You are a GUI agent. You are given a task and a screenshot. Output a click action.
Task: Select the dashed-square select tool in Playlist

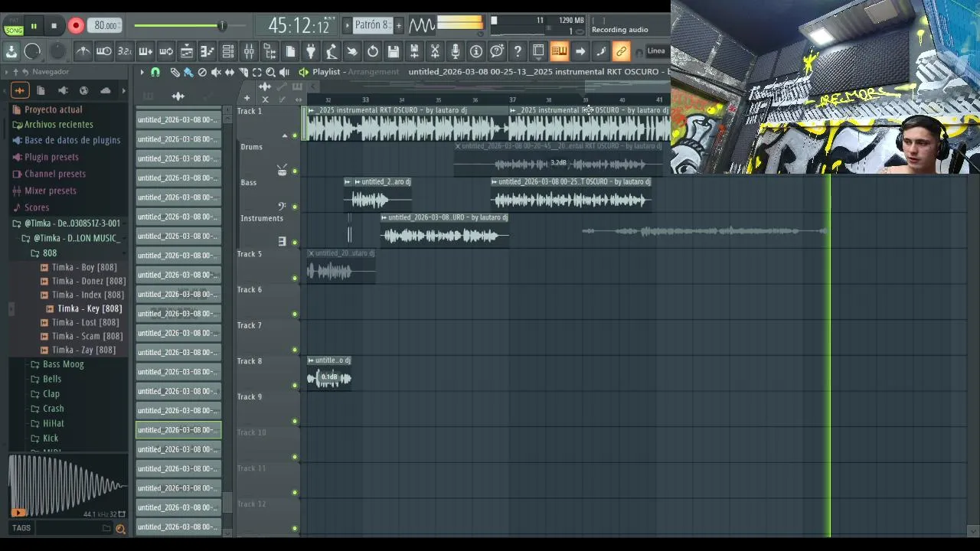click(x=257, y=72)
